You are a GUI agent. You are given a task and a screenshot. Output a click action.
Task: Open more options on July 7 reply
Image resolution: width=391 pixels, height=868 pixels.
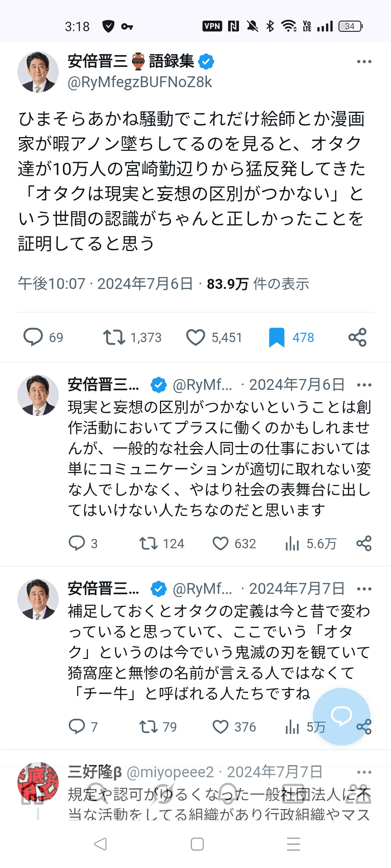364,589
